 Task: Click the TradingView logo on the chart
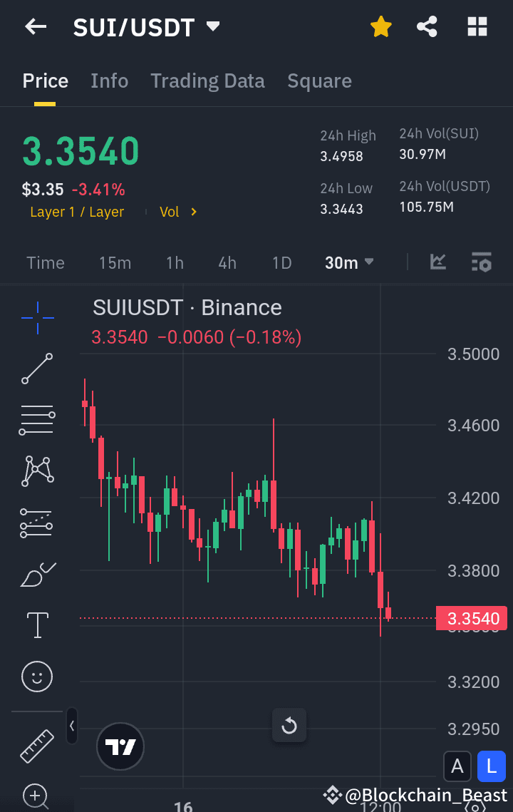120,746
